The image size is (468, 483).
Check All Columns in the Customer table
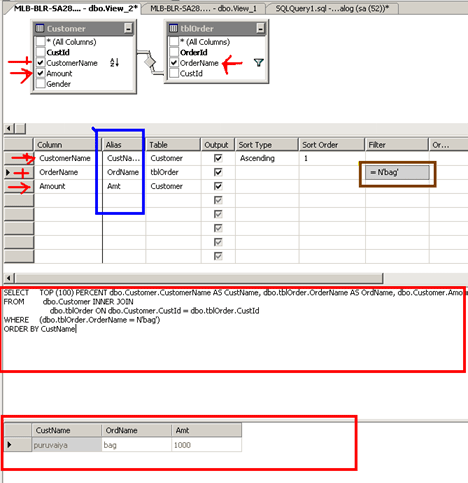(x=41, y=41)
